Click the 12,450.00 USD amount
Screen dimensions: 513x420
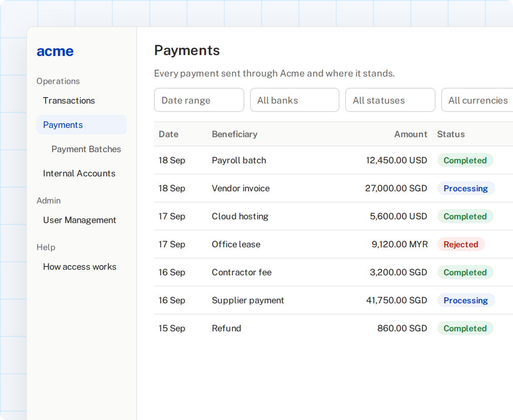click(x=396, y=161)
